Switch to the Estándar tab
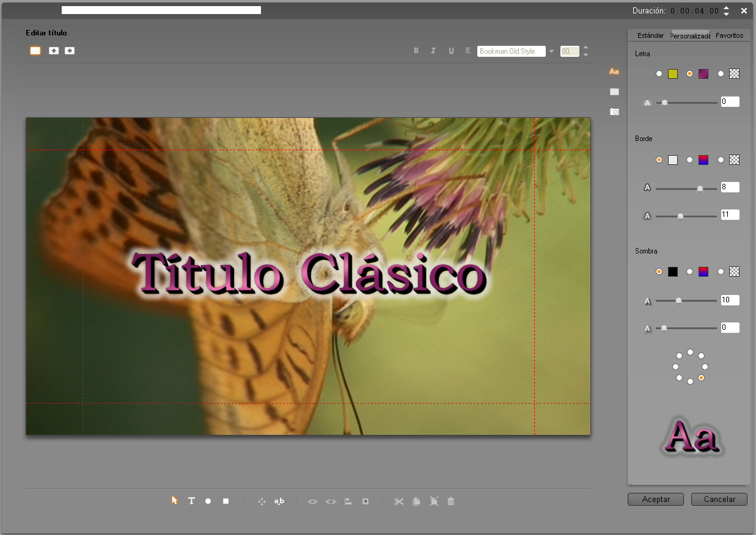The height and width of the screenshot is (535, 756). coord(650,35)
